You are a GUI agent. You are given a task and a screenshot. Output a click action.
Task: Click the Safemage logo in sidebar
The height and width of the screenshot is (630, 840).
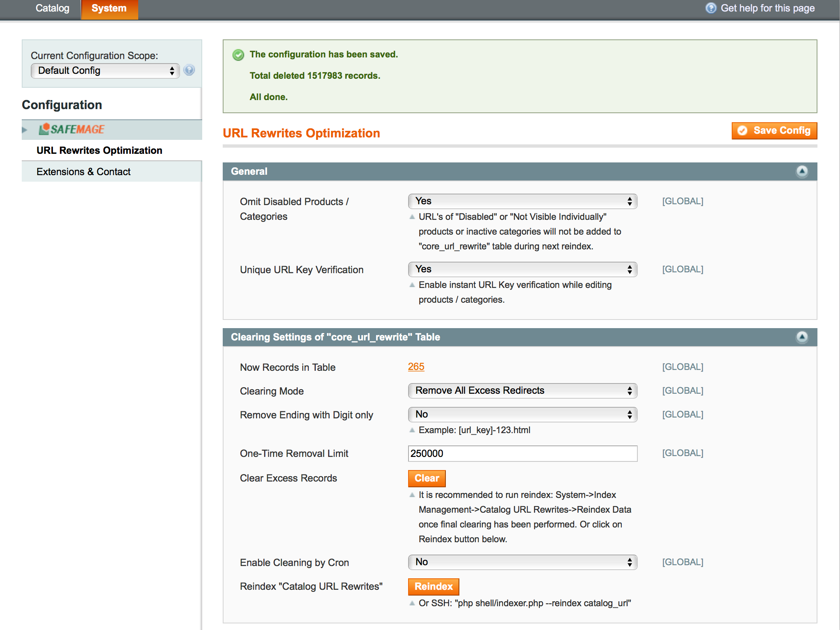[72, 130]
